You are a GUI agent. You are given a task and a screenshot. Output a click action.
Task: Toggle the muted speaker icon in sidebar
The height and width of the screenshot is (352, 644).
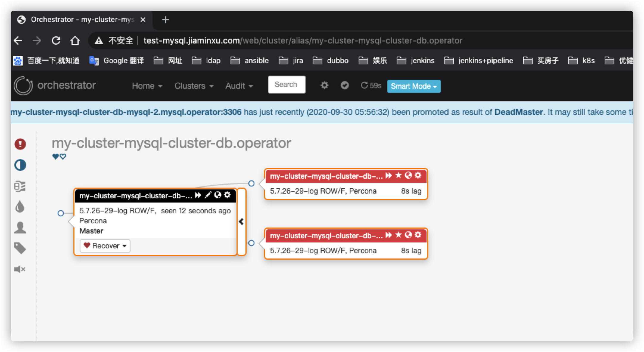pyautogui.click(x=20, y=269)
